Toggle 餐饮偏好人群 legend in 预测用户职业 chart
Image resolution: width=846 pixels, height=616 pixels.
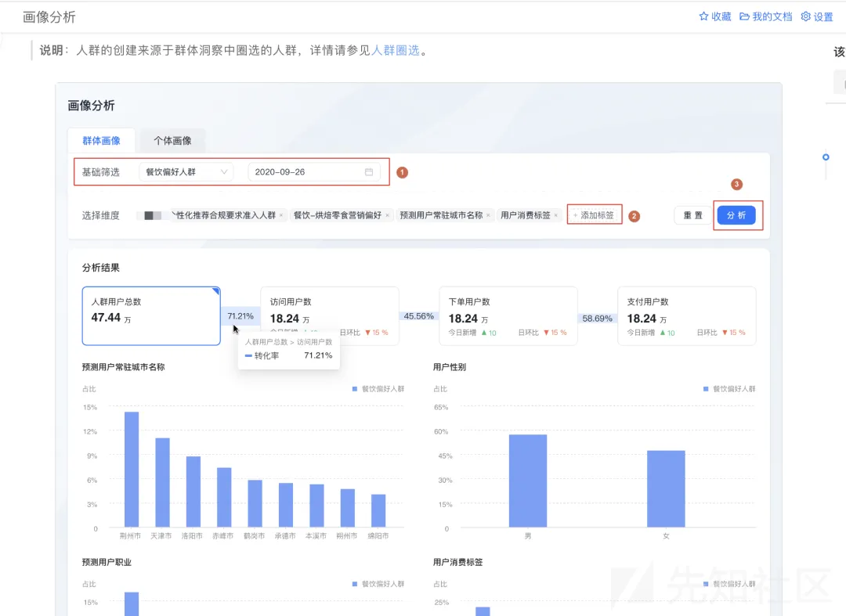click(378, 584)
